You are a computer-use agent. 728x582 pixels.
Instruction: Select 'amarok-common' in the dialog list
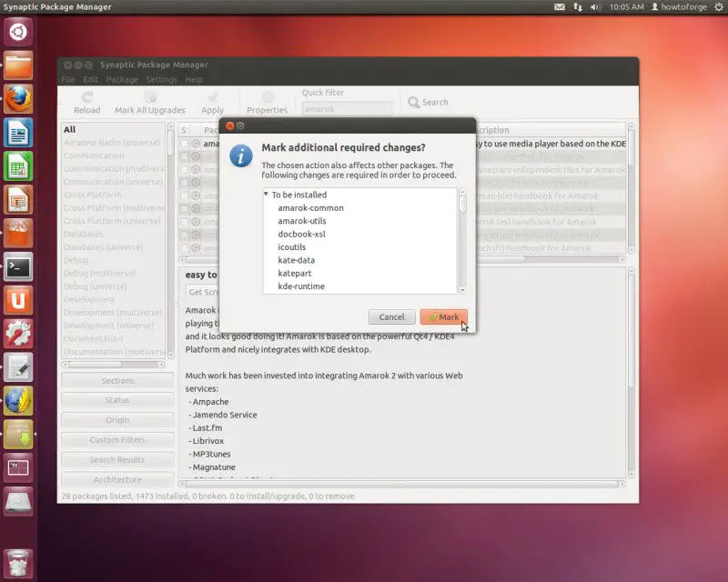[310, 208]
